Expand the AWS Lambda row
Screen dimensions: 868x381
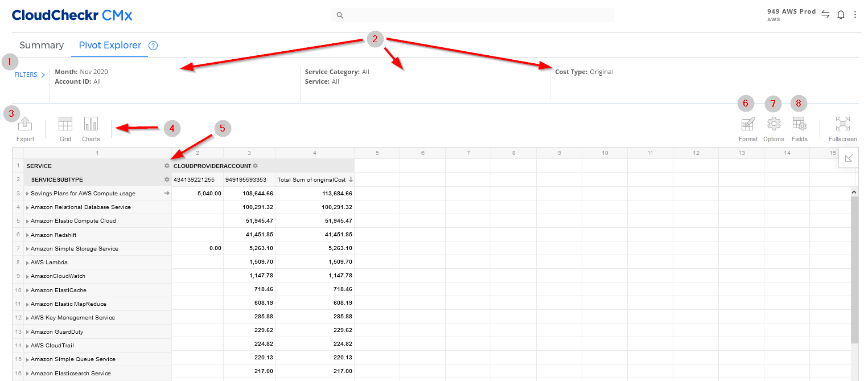pos(27,263)
